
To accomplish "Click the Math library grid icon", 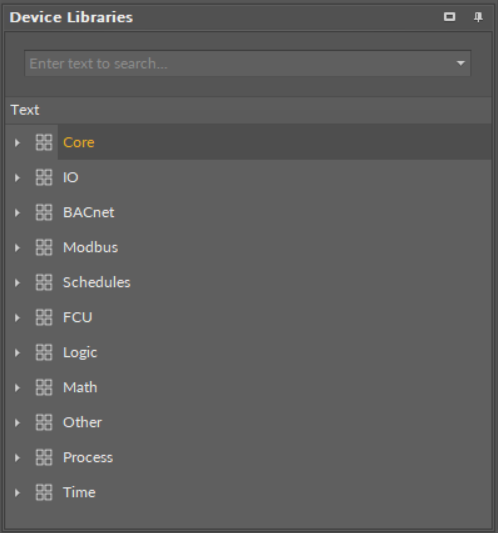I will (44, 388).
